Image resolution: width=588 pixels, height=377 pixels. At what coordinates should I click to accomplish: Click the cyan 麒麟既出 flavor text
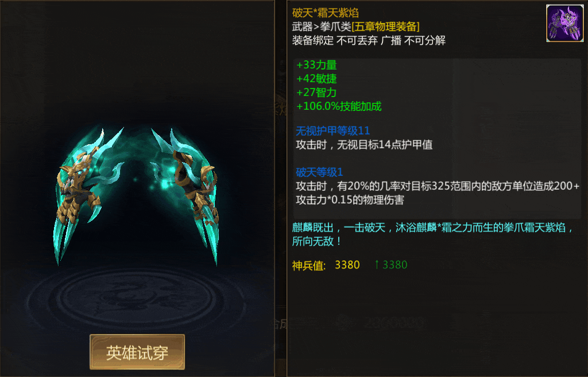pyautogui.click(x=433, y=234)
